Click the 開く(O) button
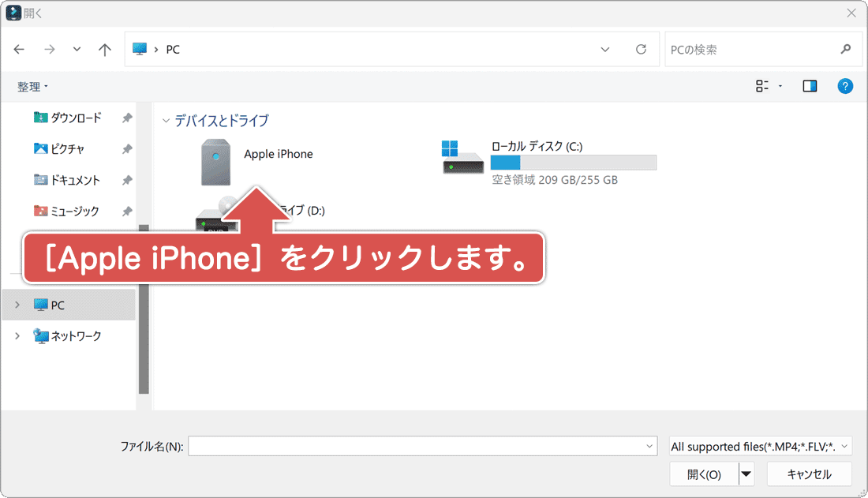Viewport: 868px width, 498px height. pyautogui.click(x=703, y=474)
